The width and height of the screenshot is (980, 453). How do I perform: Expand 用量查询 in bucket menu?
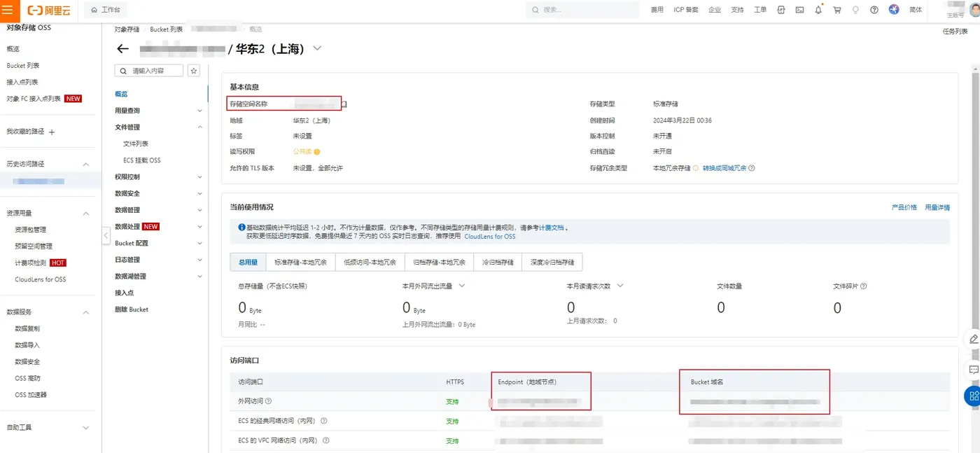click(x=199, y=111)
